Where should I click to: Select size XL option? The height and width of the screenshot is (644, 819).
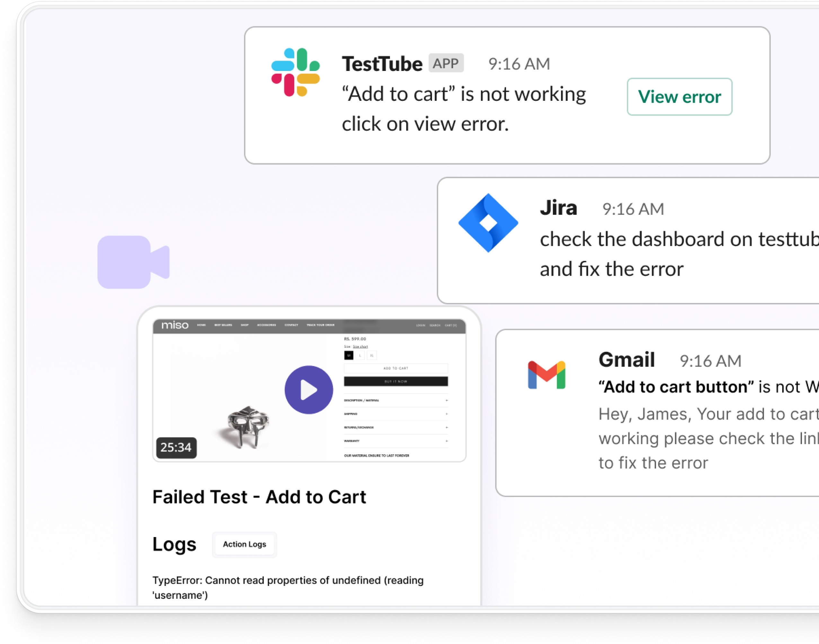tap(372, 355)
